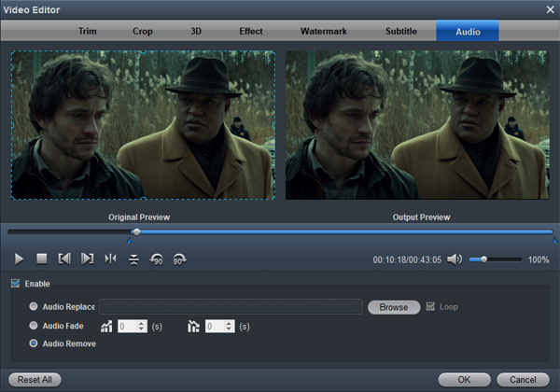Image resolution: width=560 pixels, height=392 pixels.
Task: Stop playback with the Stop button
Action: 42,259
